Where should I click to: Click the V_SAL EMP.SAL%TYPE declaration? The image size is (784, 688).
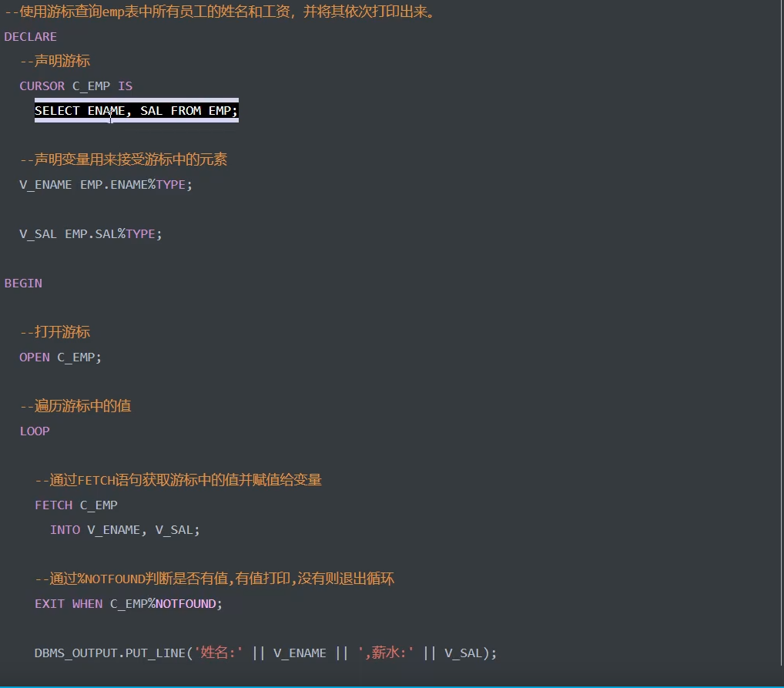tap(91, 234)
